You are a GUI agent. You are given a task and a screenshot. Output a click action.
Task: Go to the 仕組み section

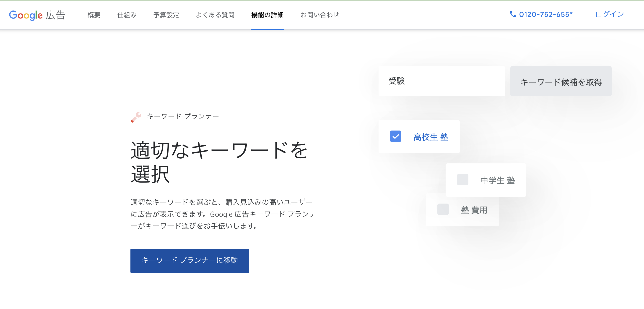point(127,15)
